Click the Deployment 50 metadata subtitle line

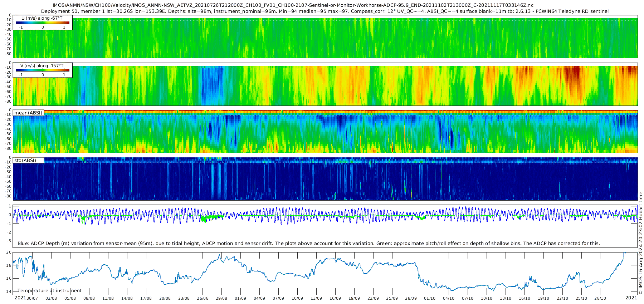tap(325, 11)
